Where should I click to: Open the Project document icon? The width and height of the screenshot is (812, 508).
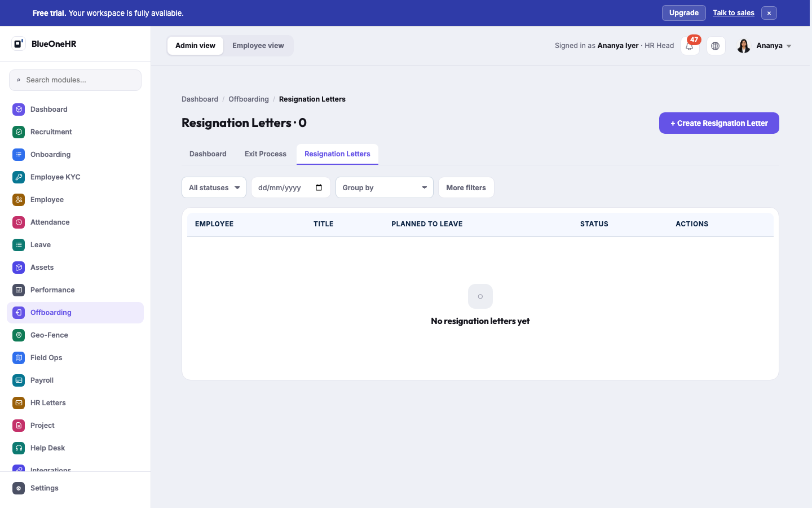(x=19, y=425)
